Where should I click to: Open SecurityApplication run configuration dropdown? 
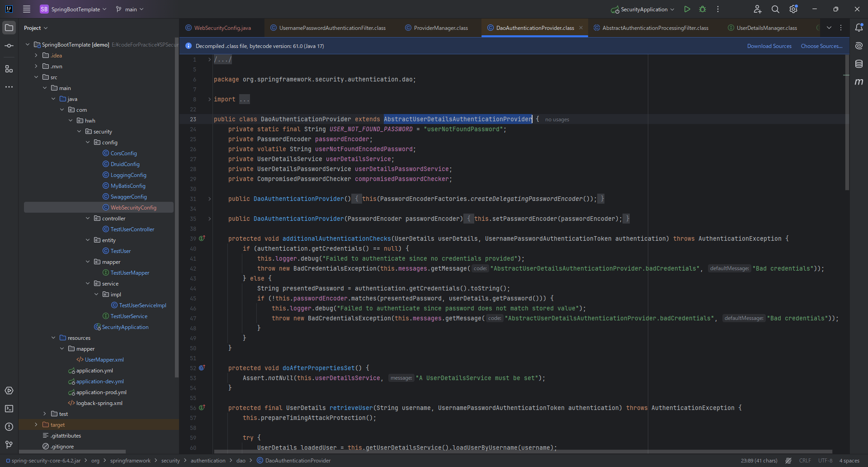click(x=642, y=9)
